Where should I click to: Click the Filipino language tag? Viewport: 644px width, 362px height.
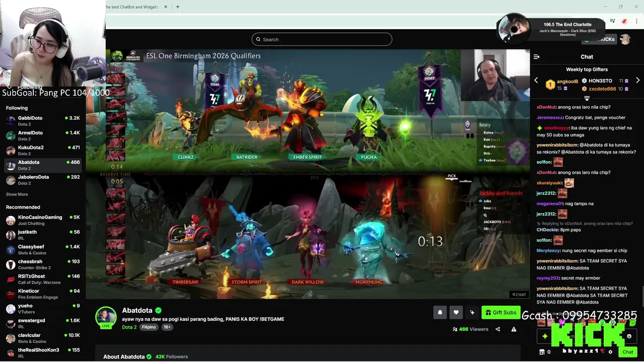pos(149,327)
